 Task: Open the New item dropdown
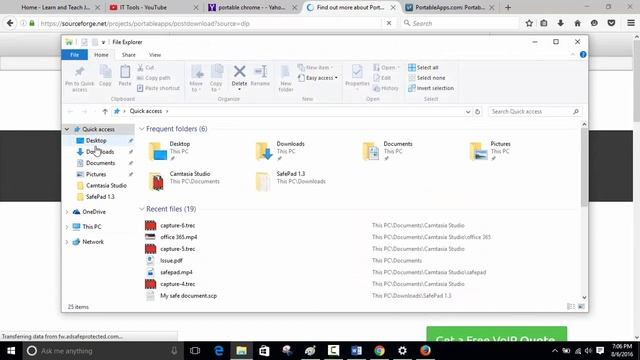point(316,67)
